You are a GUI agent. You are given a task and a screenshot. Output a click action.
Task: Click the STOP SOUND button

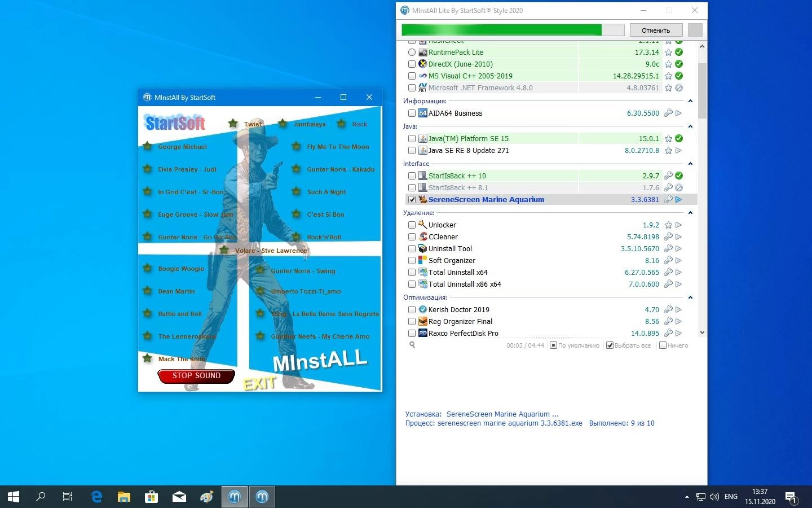[196, 376]
